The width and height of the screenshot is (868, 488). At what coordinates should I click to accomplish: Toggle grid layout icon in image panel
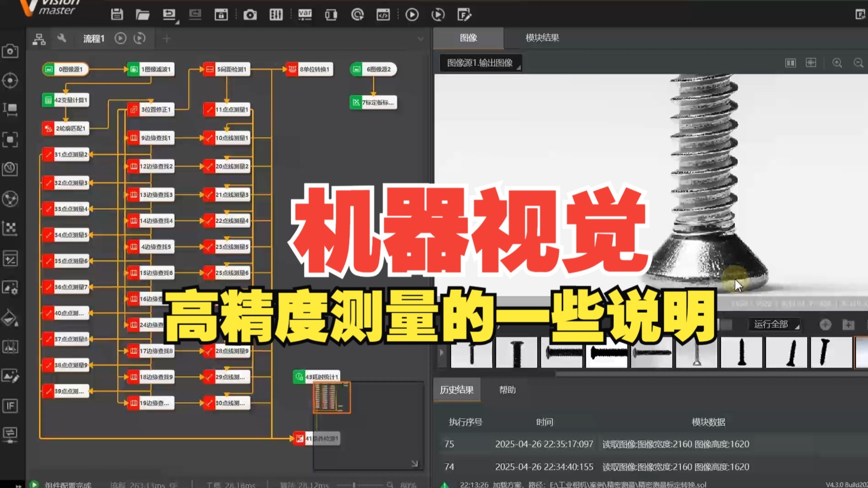point(811,62)
